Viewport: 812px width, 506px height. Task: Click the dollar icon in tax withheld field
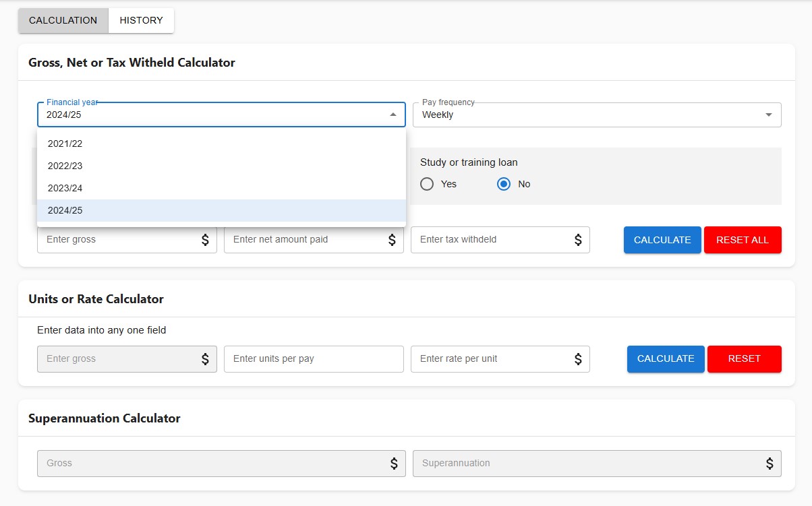pos(579,240)
